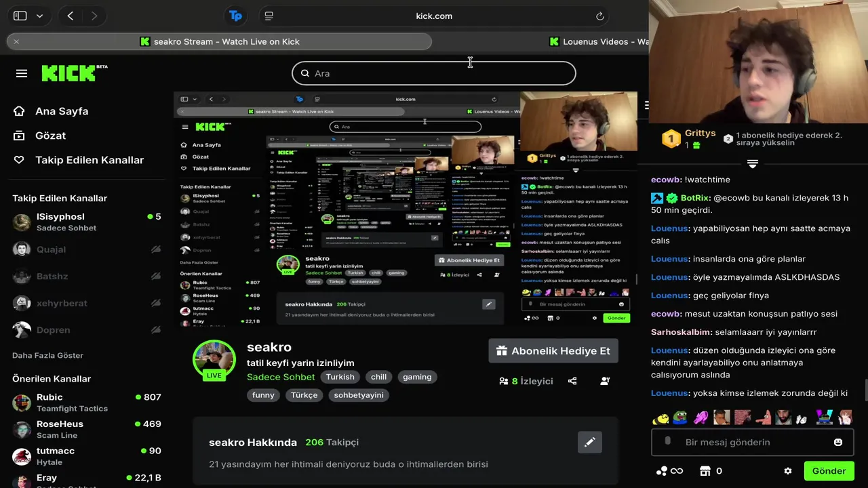Select the sohbetyayini tag

coord(359,395)
